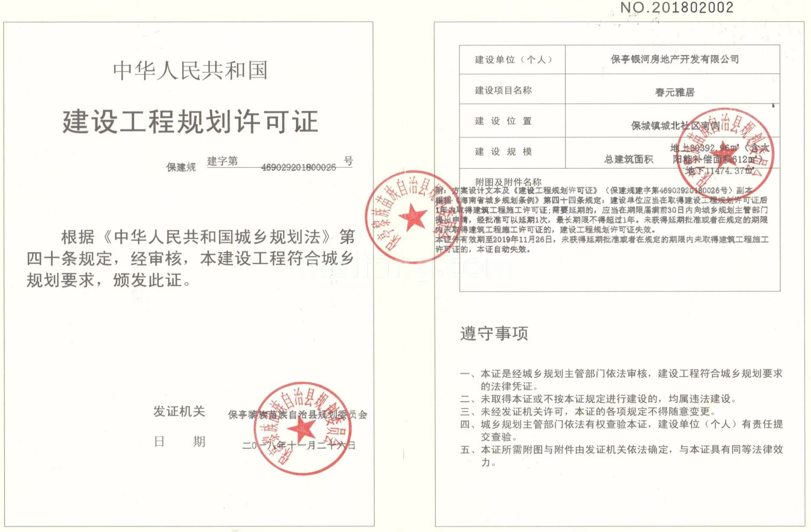
Task: Click the 建设工程规划许可证 title
Action: click(190, 121)
